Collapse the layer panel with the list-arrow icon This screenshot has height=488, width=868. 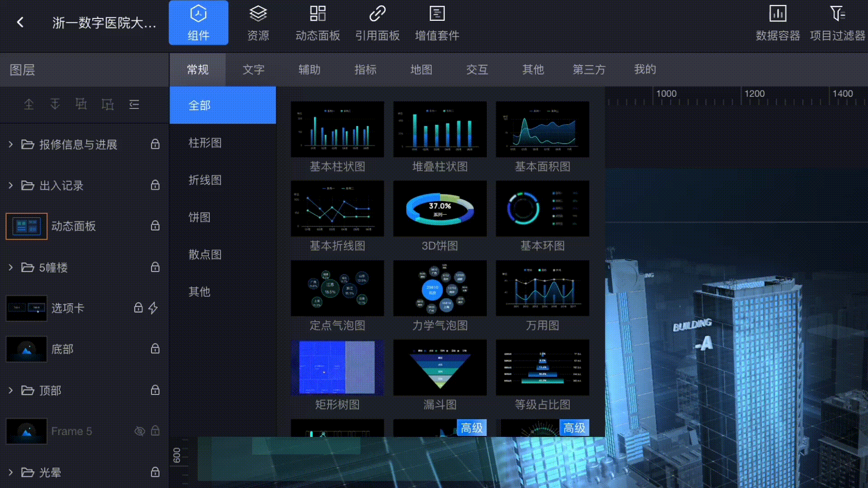134,104
